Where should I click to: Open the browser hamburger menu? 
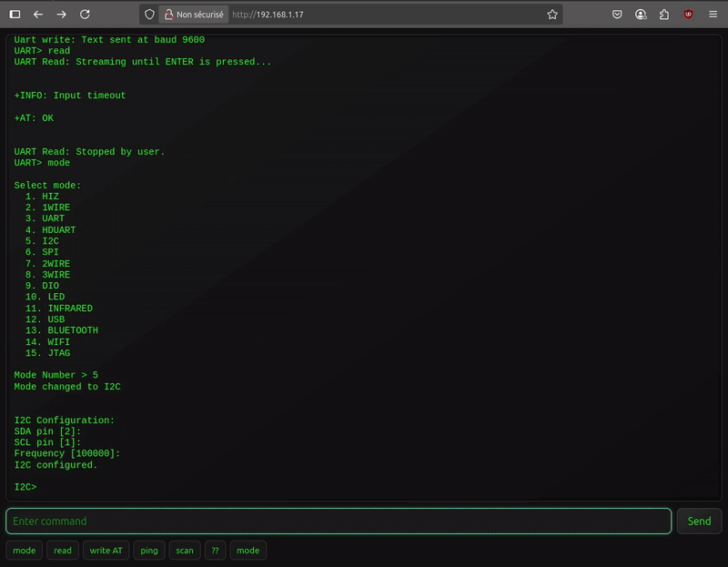tap(713, 15)
